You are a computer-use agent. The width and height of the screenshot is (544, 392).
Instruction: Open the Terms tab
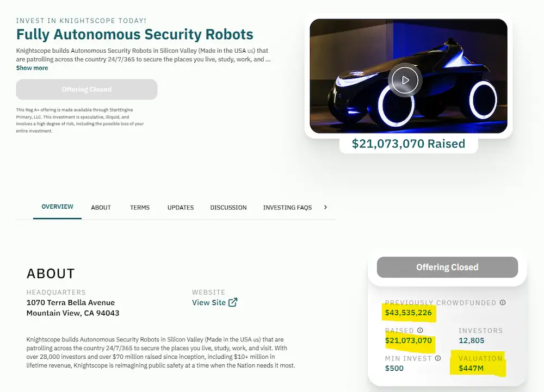(x=140, y=208)
